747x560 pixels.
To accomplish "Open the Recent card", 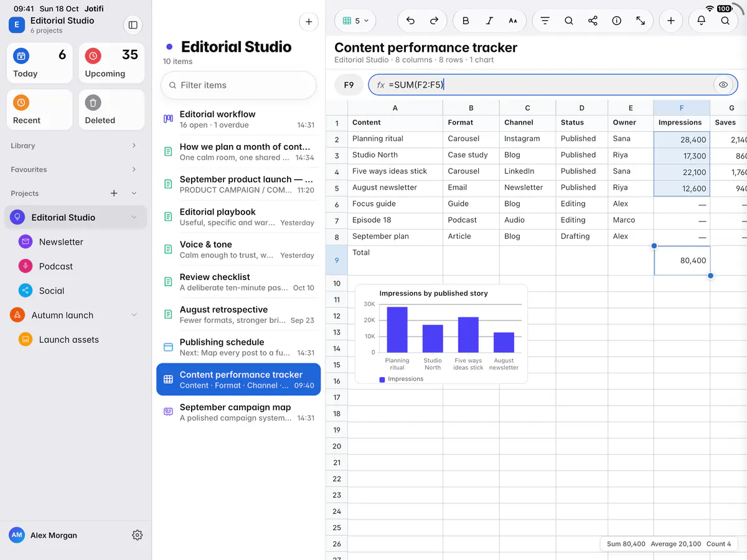I will [40, 110].
